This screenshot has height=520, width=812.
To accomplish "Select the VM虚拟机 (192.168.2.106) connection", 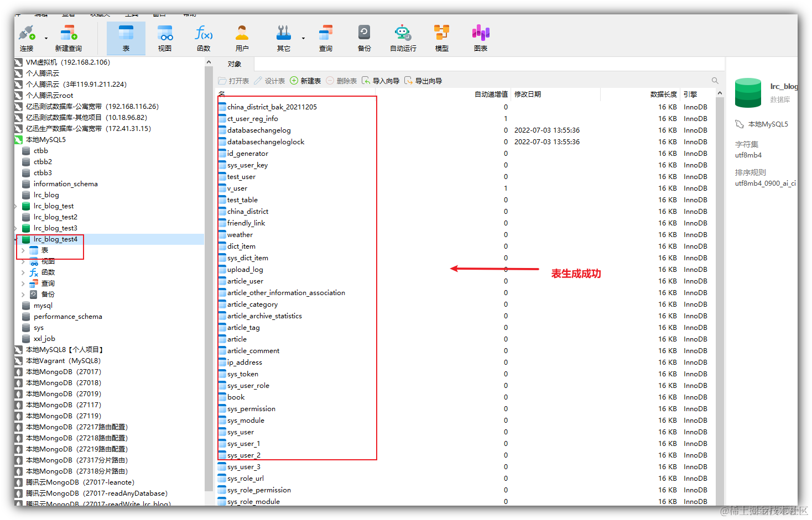I will [x=67, y=62].
